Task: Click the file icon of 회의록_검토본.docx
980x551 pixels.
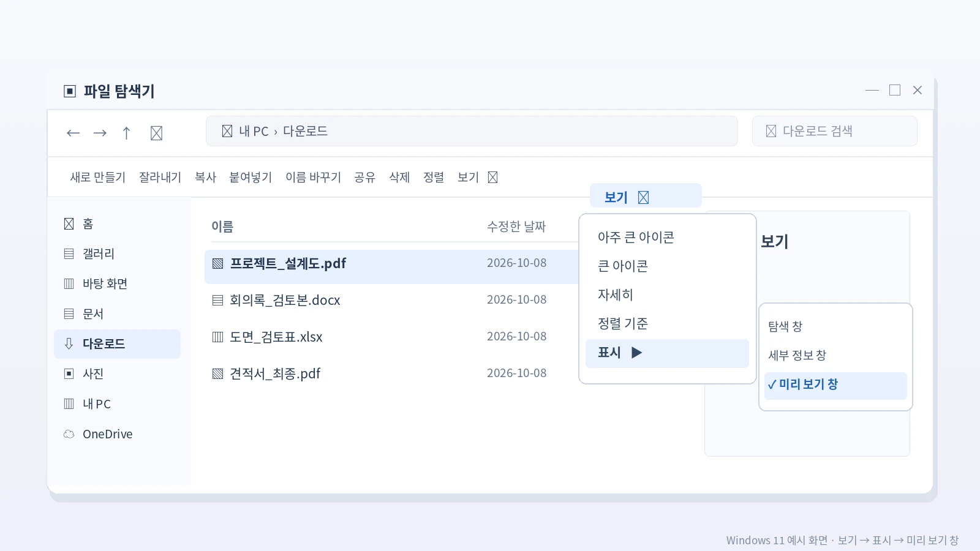Action: pos(217,301)
